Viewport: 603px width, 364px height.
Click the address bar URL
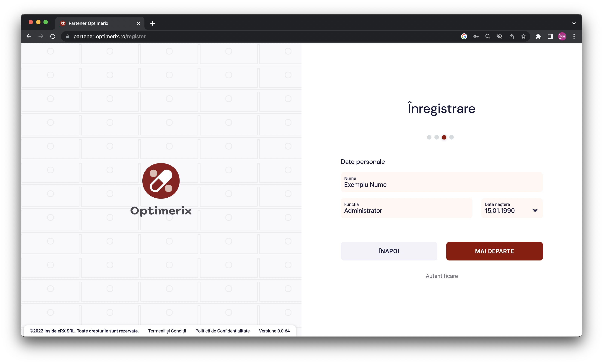click(x=109, y=36)
